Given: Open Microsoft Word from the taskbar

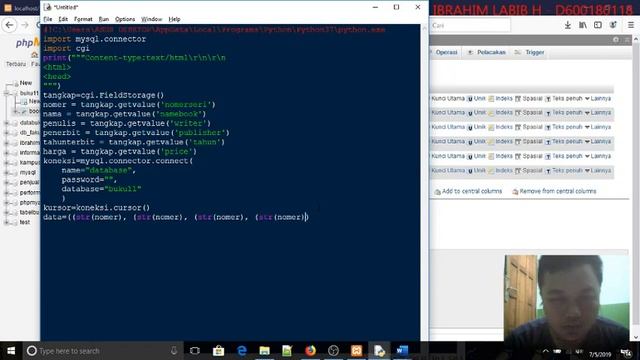Looking at the screenshot, I should 402,351.
